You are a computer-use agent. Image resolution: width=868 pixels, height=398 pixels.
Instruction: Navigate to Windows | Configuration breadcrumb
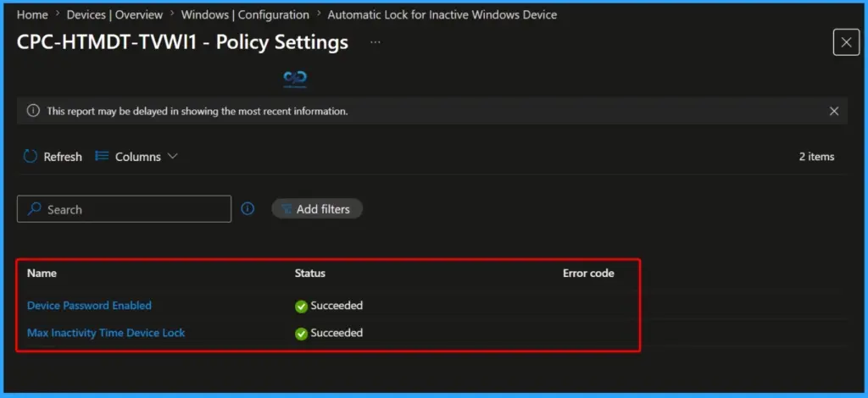245,15
